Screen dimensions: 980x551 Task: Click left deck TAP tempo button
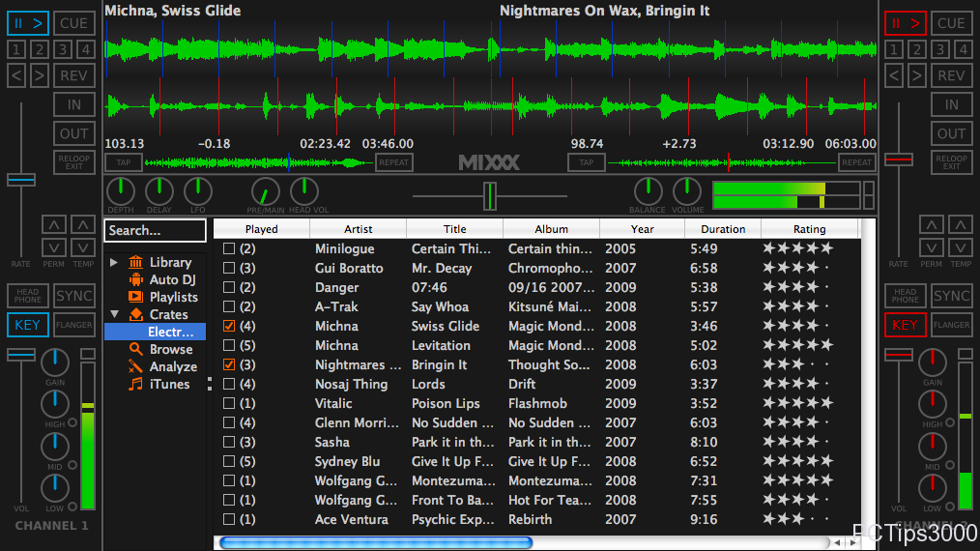124,162
